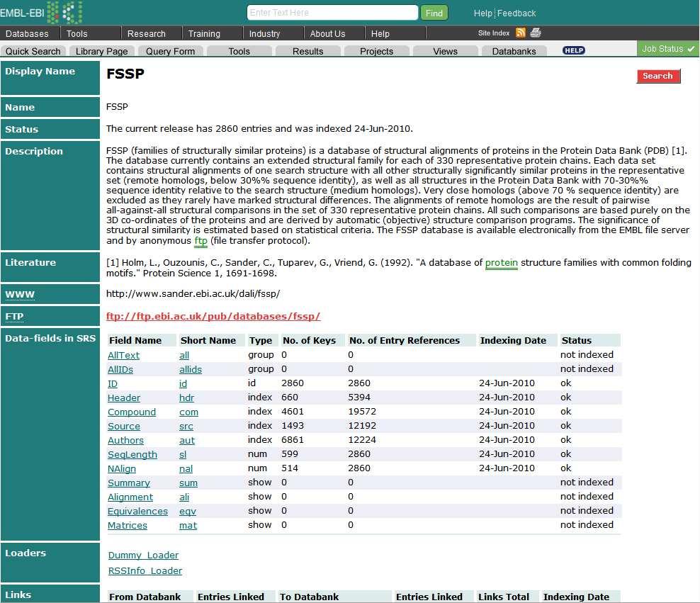The image size is (700, 603).
Task: Switch to the Projects tab
Action: (377, 51)
